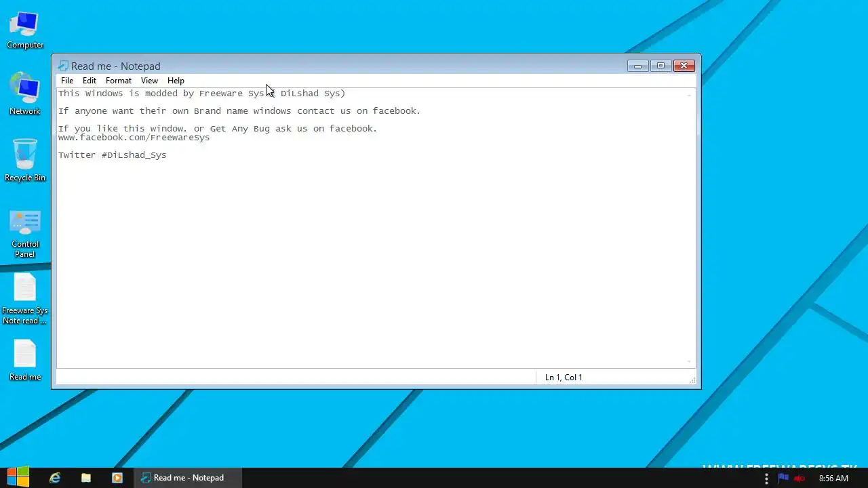Click the line starting 'This Windows is modded'

(x=202, y=94)
